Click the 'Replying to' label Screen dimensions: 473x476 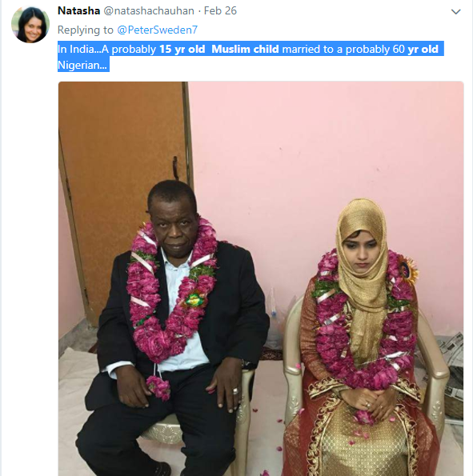tap(86, 30)
